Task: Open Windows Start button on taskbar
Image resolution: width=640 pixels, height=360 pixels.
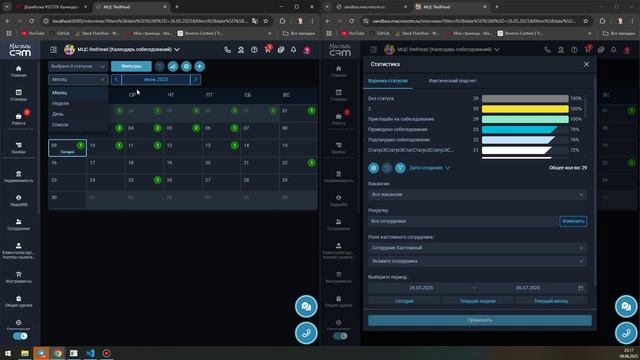Action: 8,353
